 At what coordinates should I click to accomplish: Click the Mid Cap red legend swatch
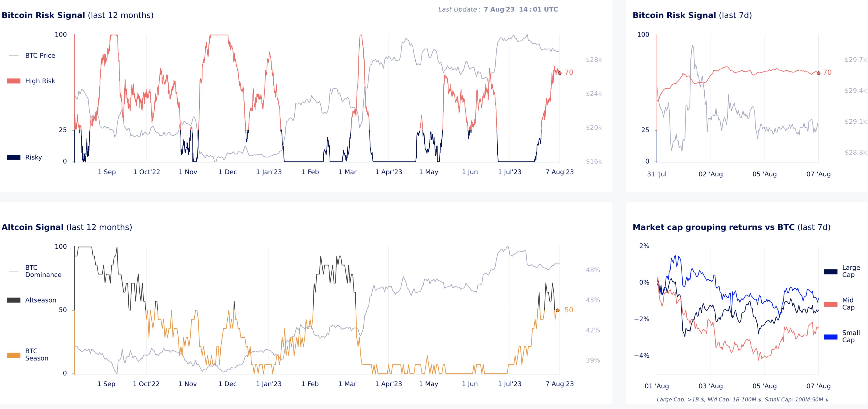point(831,304)
